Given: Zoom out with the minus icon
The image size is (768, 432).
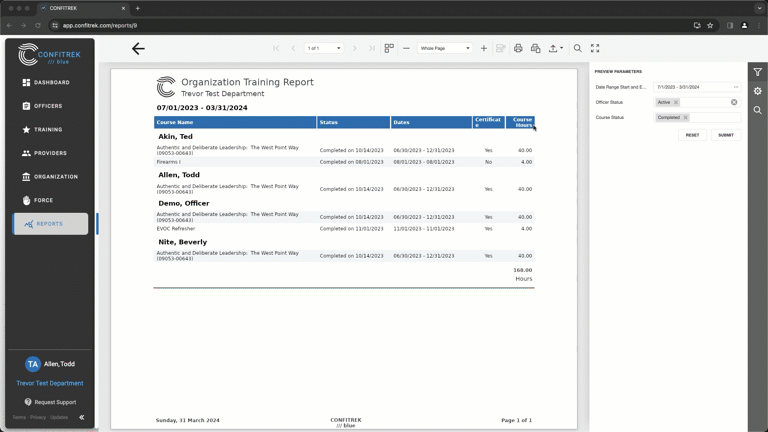Looking at the screenshot, I should pyautogui.click(x=406, y=48).
